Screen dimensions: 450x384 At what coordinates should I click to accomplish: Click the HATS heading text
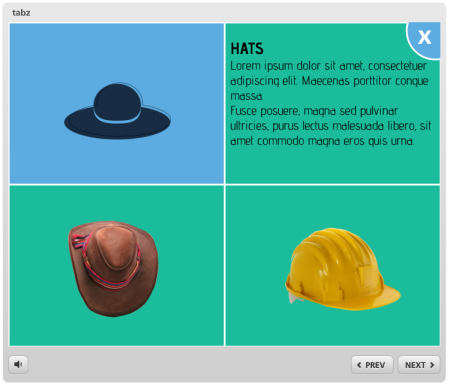(x=247, y=49)
